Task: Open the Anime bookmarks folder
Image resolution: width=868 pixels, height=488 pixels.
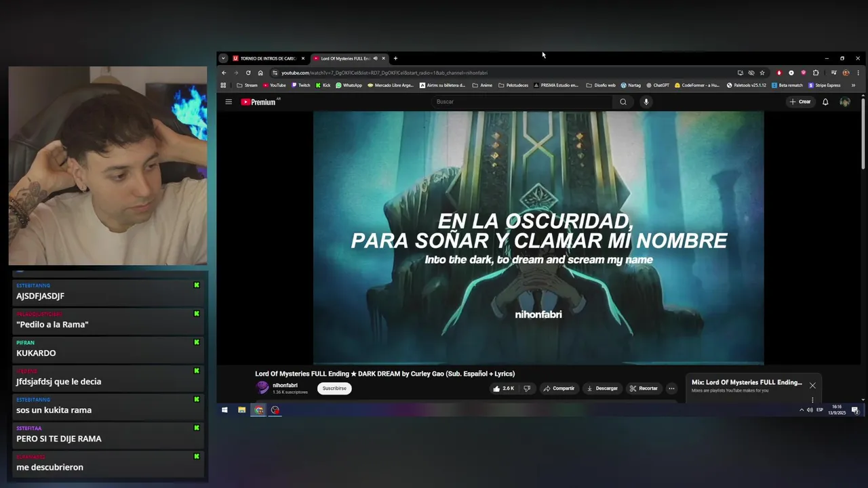Action: click(482, 85)
